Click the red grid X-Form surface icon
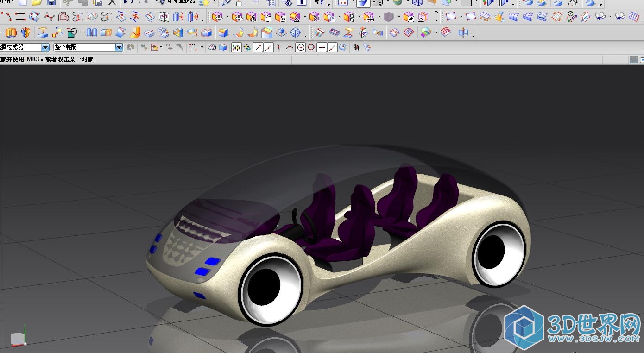644x353 pixels. (446, 32)
